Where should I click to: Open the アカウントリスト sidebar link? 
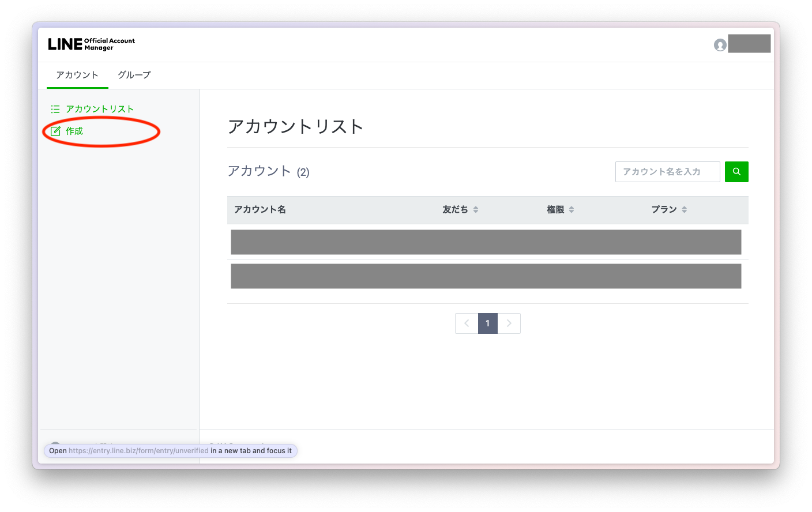pos(99,108)
